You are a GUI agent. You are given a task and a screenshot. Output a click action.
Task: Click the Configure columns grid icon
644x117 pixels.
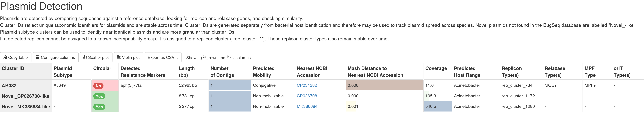point(37,57)
